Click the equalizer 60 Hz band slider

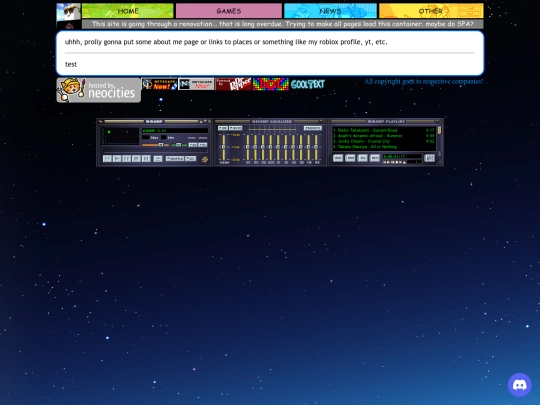(x=248, y=147)
